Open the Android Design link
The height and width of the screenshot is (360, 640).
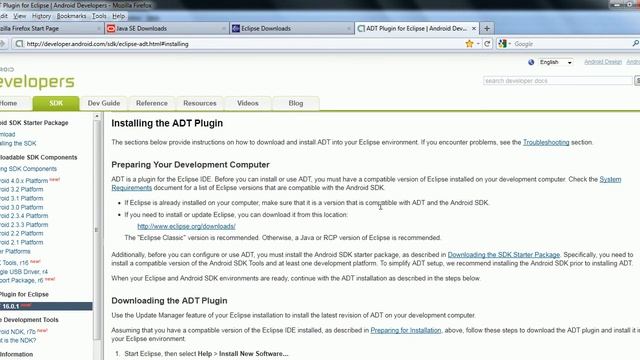tap(603, 62)
